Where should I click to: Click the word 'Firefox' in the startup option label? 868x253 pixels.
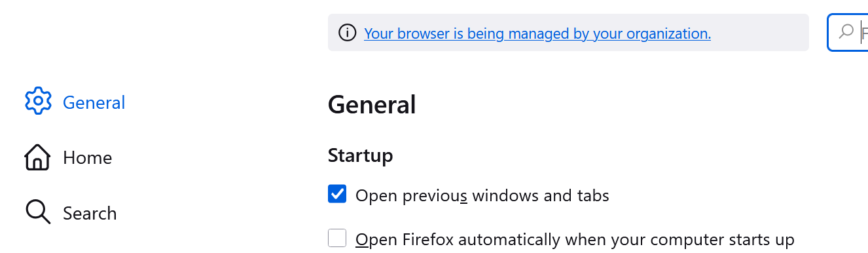428,239
